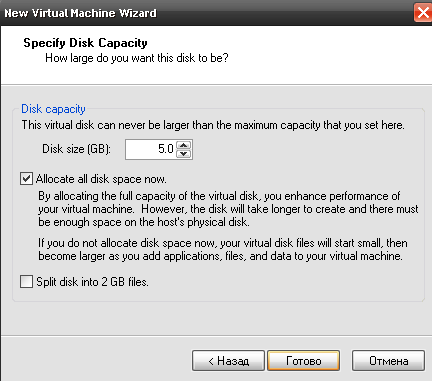Image resolution: width=432 pixels, height=381 pixels.
Task: Select the 5.0 value in the size box
Action: pyautogui.click(x=166, y=149)
